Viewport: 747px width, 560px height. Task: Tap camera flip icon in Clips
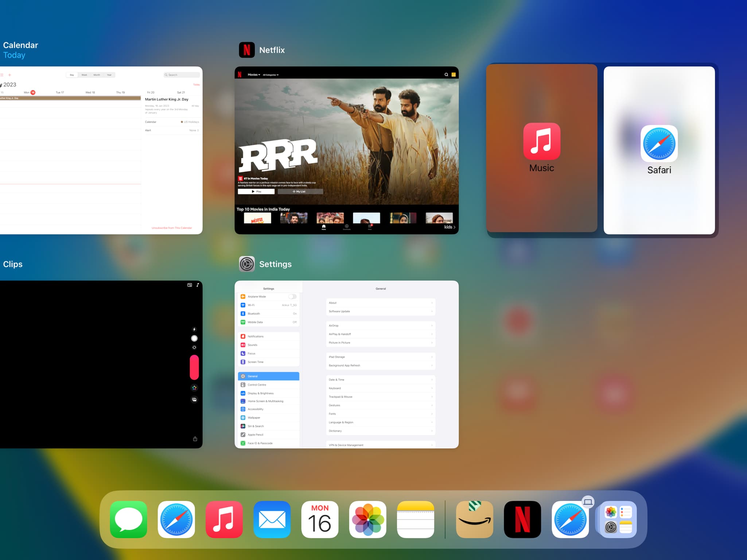[194, 347]
